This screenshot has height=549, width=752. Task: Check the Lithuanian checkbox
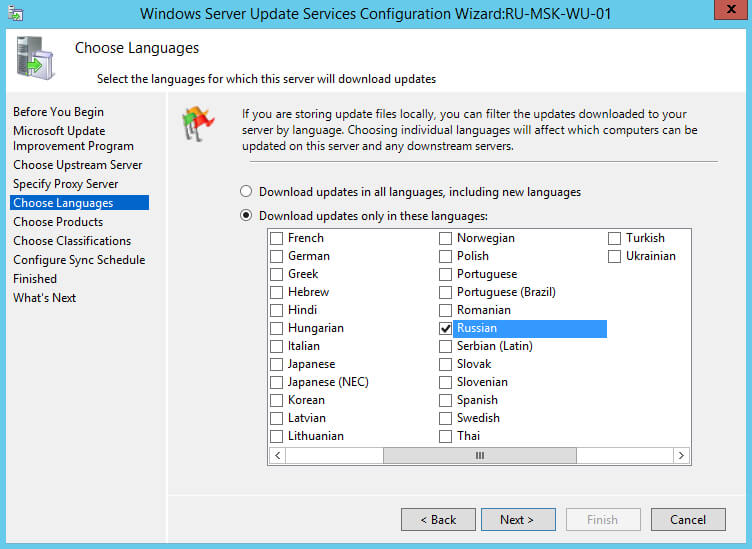pyautogui.click(x=277, y=436)
